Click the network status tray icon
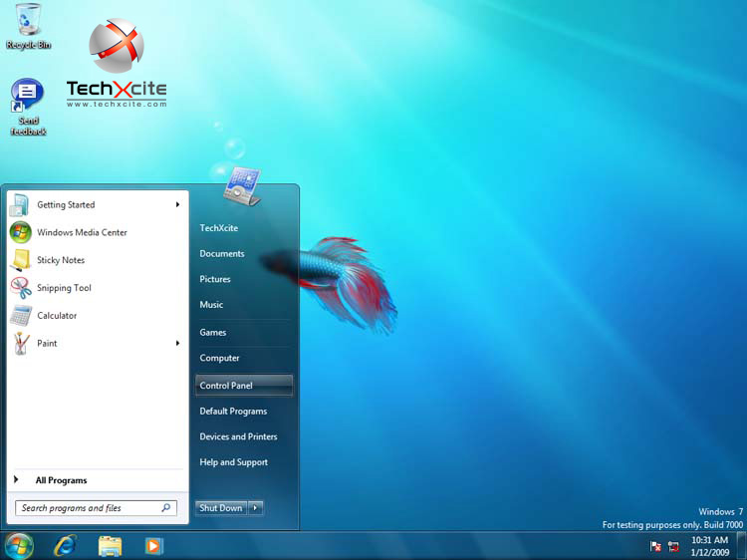The image size is (747, 560). tap(673, 546)
